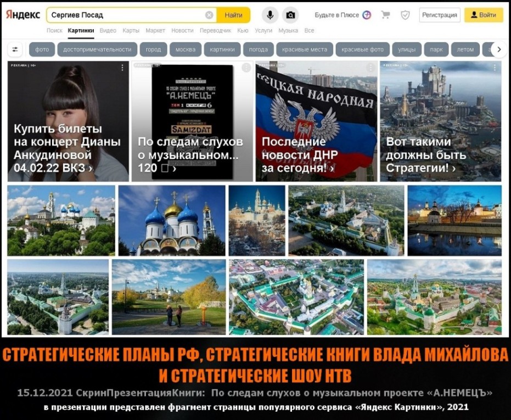Apply the город filter chip

(153, 49)
